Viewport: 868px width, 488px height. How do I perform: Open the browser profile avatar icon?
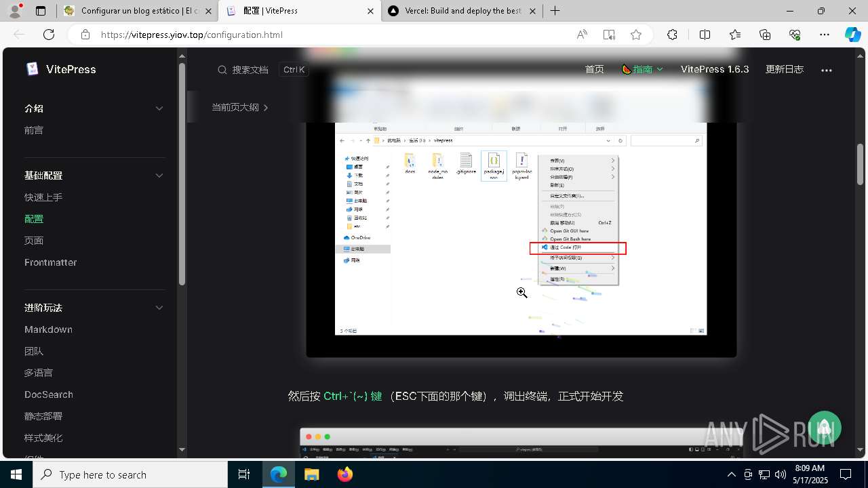[16, 10]
